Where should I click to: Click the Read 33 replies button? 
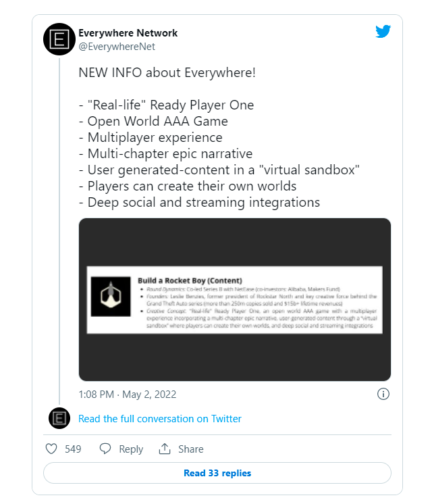217,473
